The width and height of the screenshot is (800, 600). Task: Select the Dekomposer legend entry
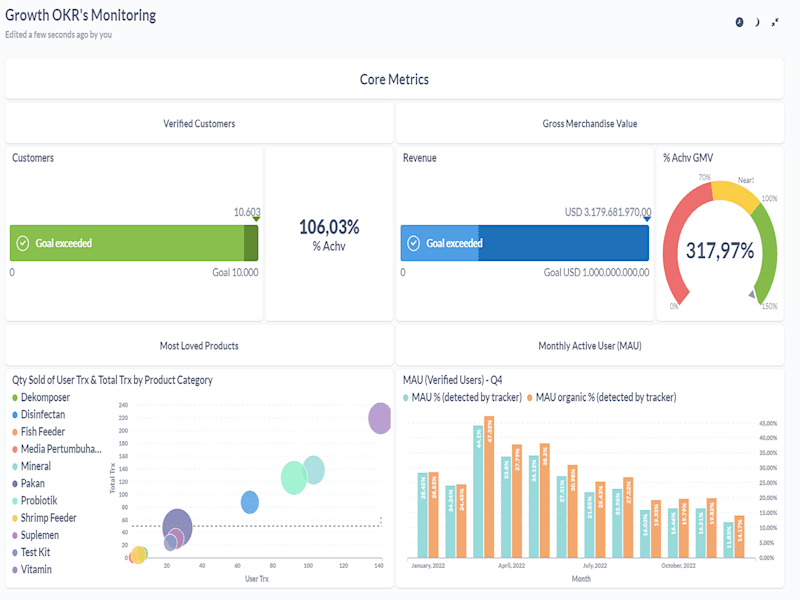(x=41, y=397)
